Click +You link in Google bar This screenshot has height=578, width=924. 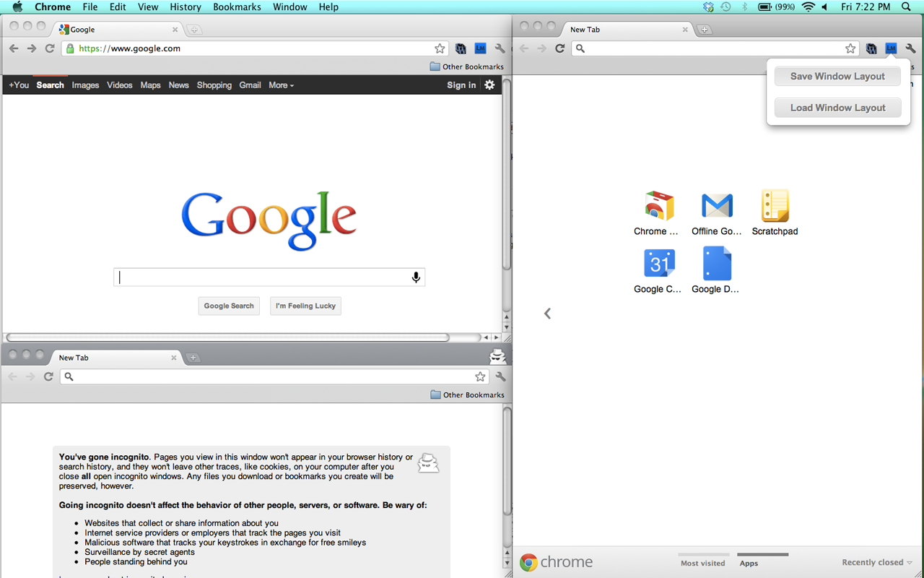click(x=19, y=85)
